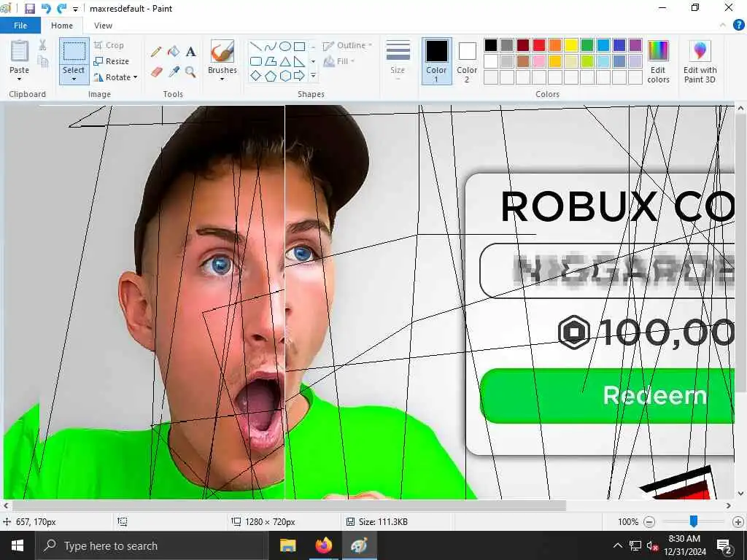This screenshot has width=747, height=560.
Task: Open the Size line thickness dropdown
Action: click(x=398, y=61)
